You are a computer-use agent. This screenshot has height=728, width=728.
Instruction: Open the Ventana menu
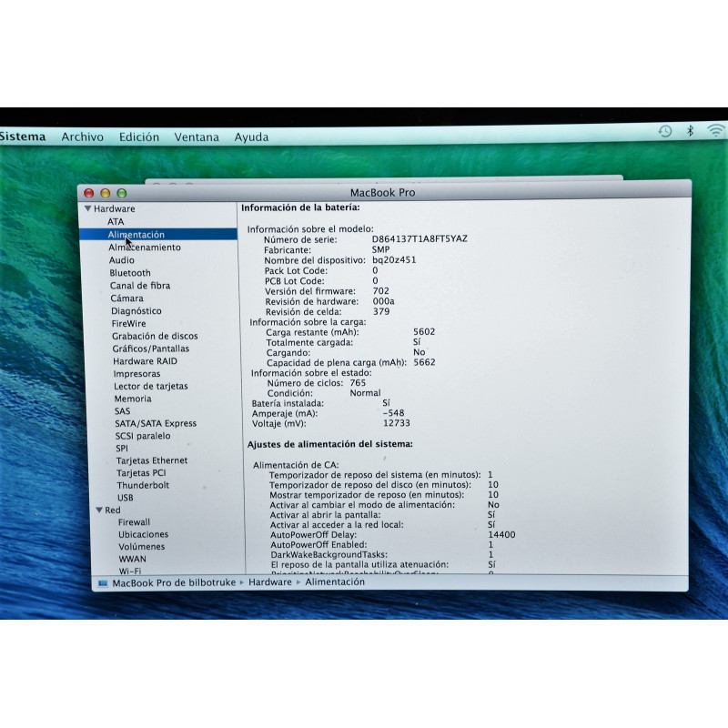click(197, 137)
